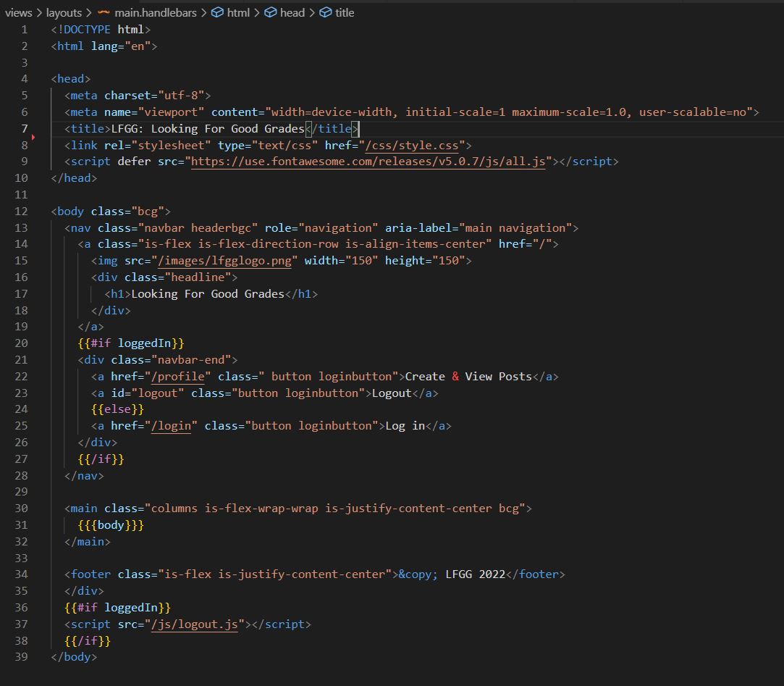Click the title text 'LFGG: Looking For Good Grades'
The width and height of the screenshot is (784, 686).
[208, 129]
